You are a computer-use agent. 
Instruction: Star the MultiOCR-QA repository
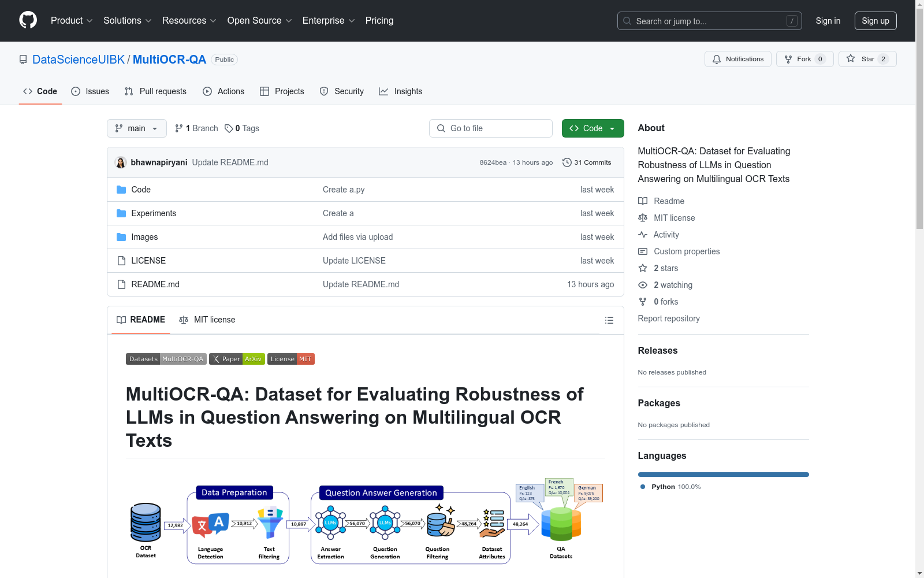pyautogui.click(x=867, y=59)
